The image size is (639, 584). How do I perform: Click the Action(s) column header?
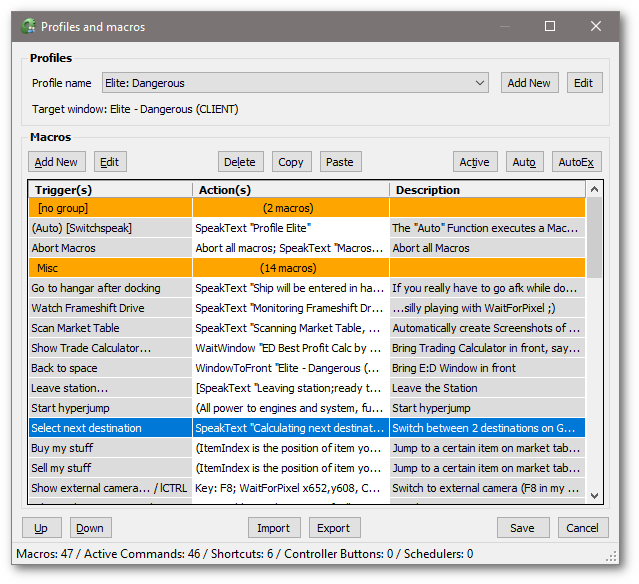pos(291,190)
